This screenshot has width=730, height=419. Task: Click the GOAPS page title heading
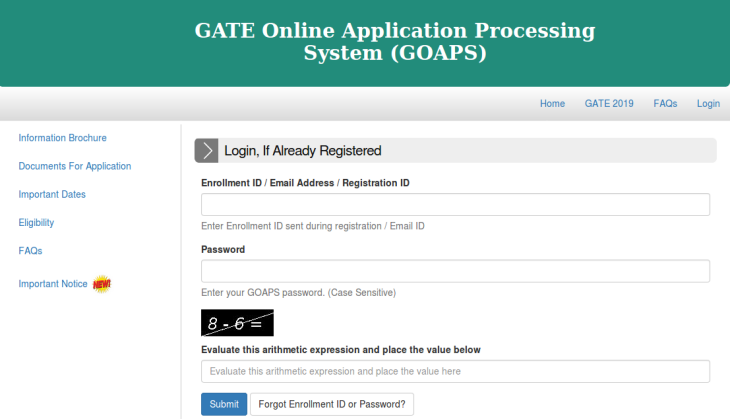[x=395, y=41]
